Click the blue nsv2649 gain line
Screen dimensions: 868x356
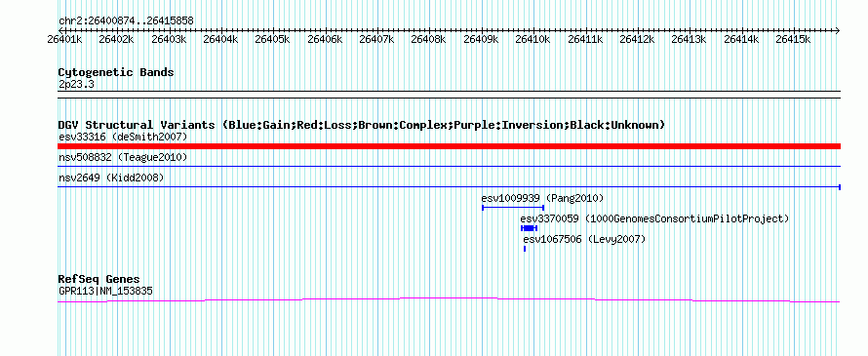pos(449,187)
